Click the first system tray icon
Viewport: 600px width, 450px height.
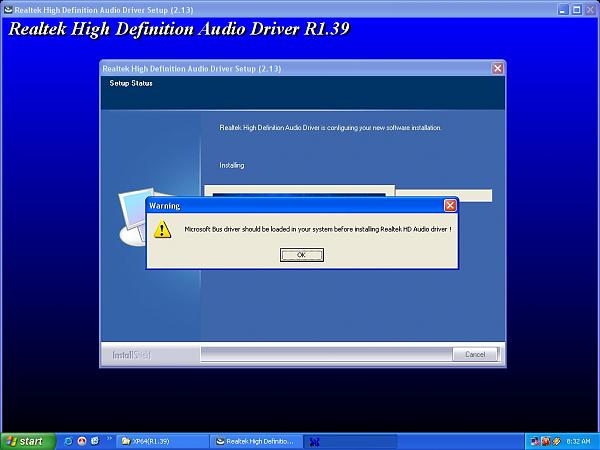click(x=535, y=442)
